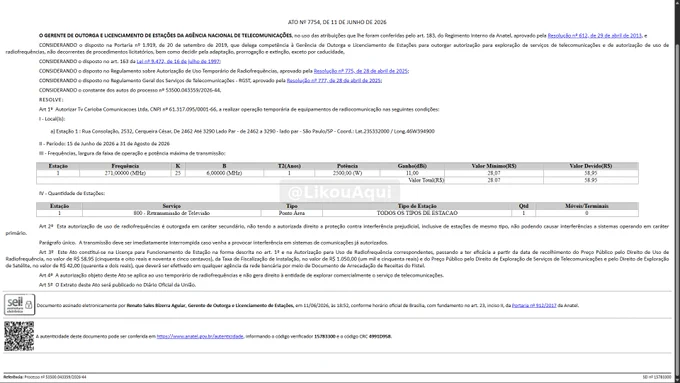The image size is (680, 383).
Task: Click the Valor Total(R$) label
Action: (426, 180)
